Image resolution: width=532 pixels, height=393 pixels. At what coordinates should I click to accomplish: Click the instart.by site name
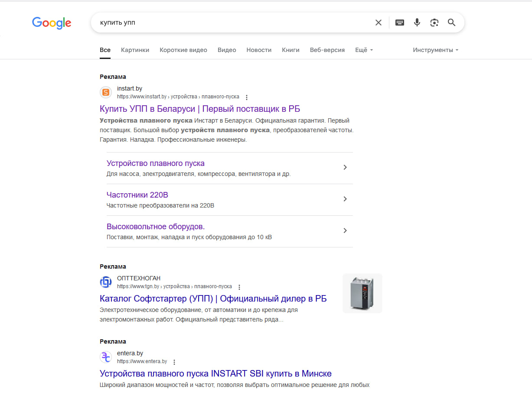(130, 89)
